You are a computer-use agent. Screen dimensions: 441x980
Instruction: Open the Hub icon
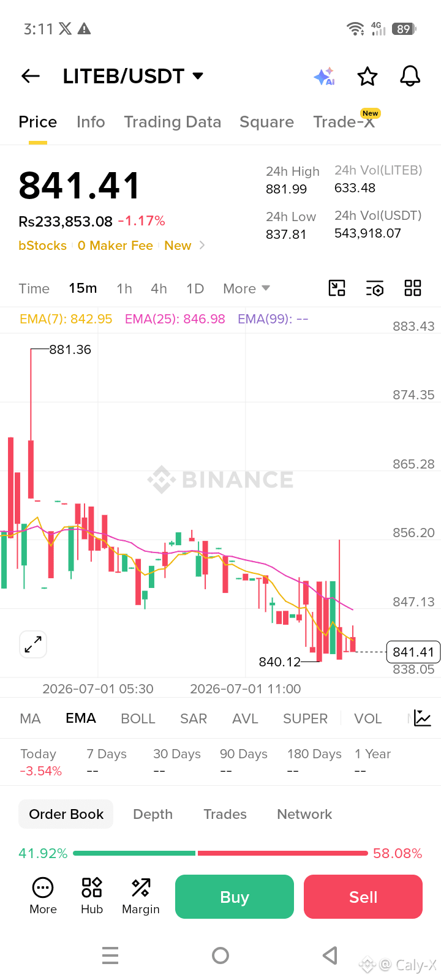(92, 896)
